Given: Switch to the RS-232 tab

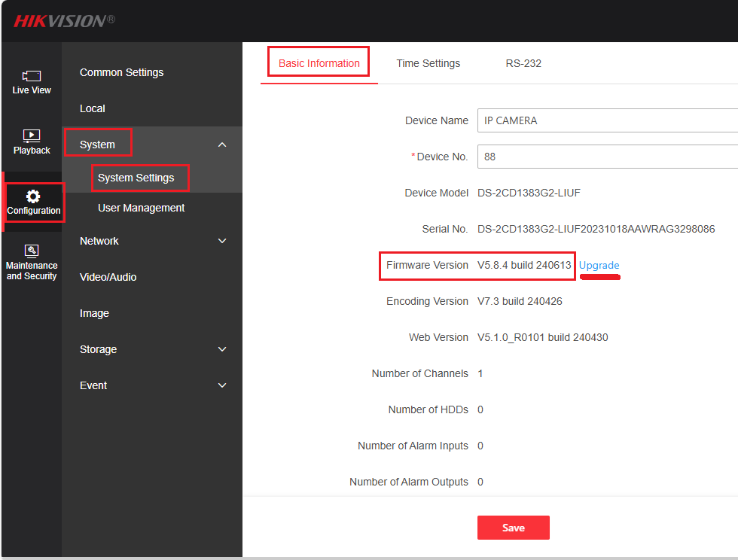Looking at the screenshot, I should (x=523, y=63).
